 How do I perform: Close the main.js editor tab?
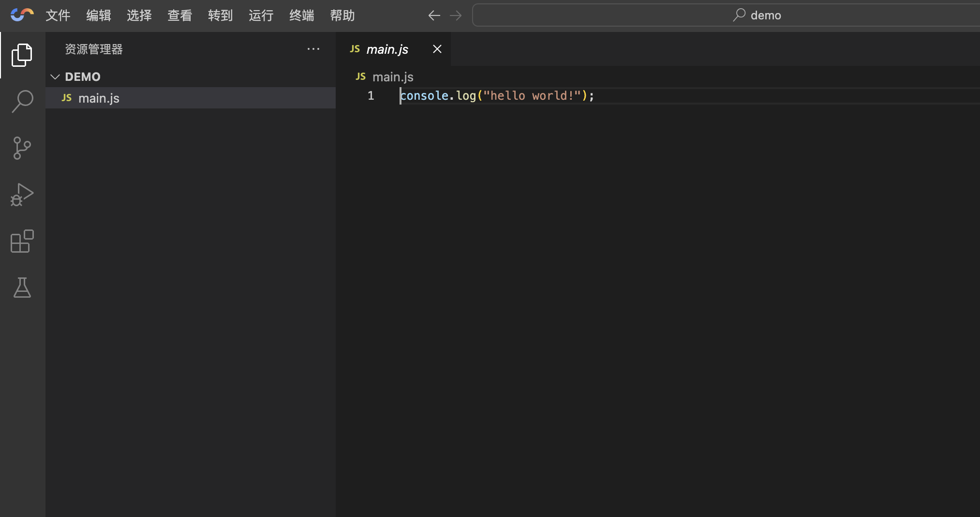pos(437,49)
